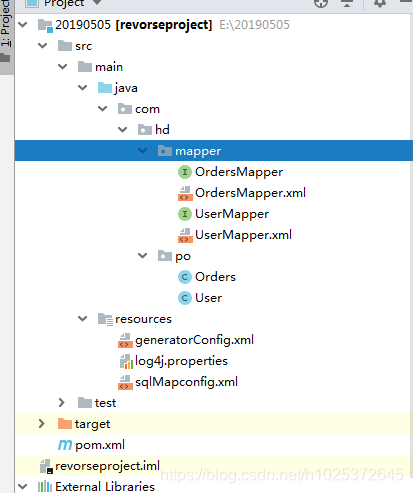Select the OrdersMapper interface name
The width and height of the screenshot is (413, 493).
239,172
